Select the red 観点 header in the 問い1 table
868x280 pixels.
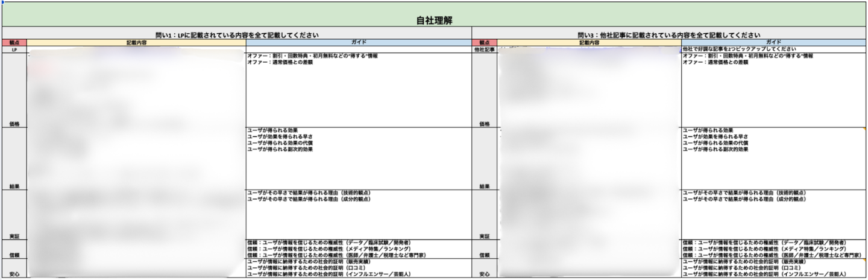pos(14,43)
